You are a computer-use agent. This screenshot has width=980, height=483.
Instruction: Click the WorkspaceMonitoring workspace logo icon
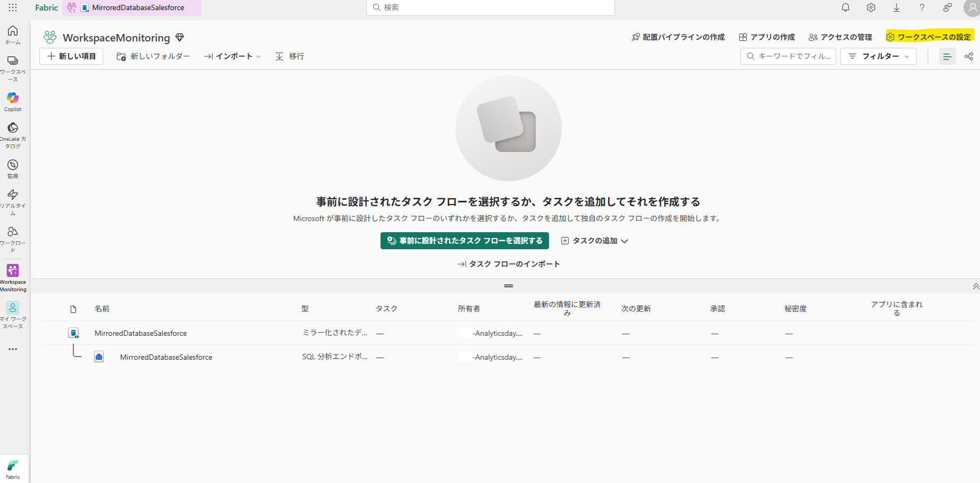click(x=50, y=37)
